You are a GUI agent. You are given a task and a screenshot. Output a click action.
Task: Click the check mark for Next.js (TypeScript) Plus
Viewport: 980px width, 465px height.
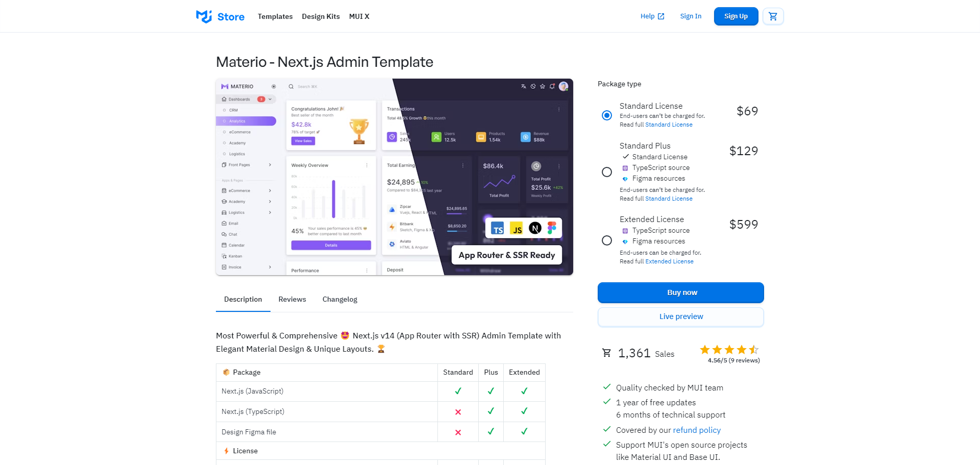click(491, 411)
